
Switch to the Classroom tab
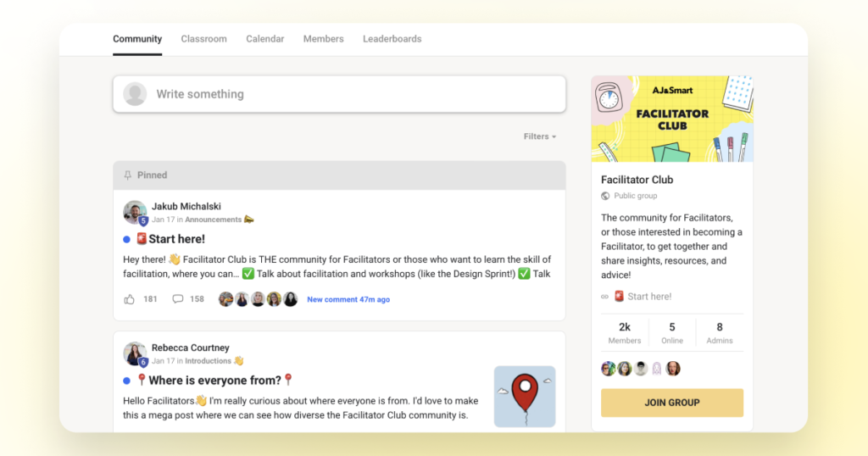click(x=203, y=39)
